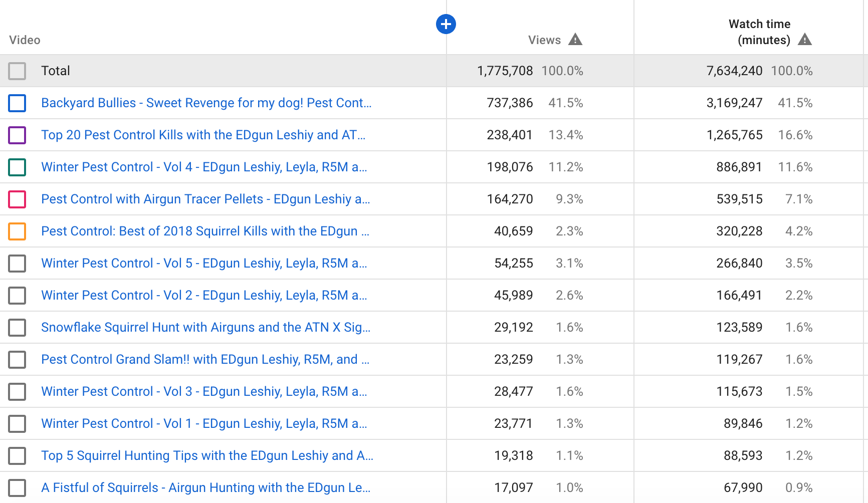Sort by the Views column header
868x503 pixels.
(544, 40)
